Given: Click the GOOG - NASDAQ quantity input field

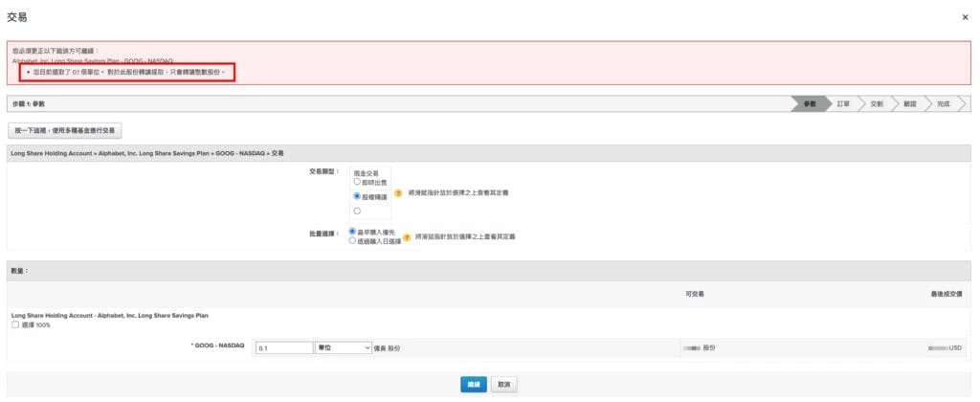Looking at the screenshot, I should point(283,348).
